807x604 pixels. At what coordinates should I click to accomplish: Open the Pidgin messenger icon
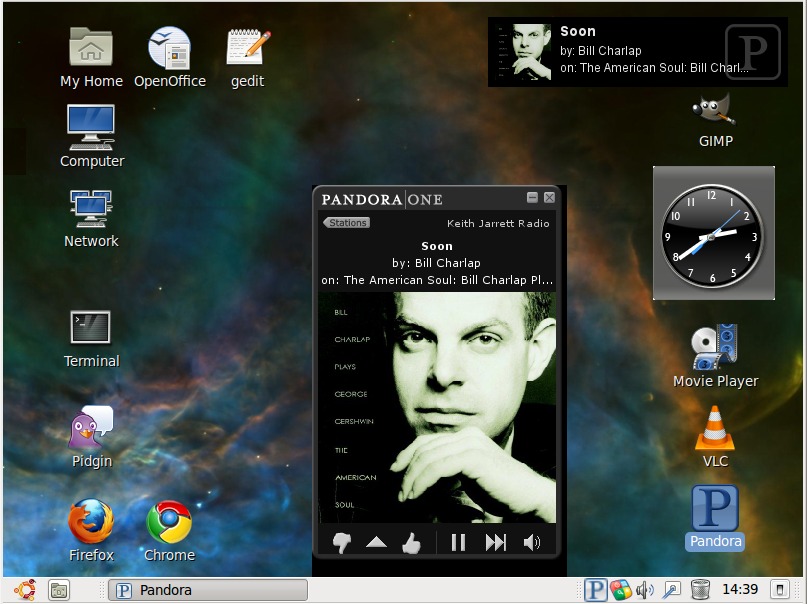(92, 437)
